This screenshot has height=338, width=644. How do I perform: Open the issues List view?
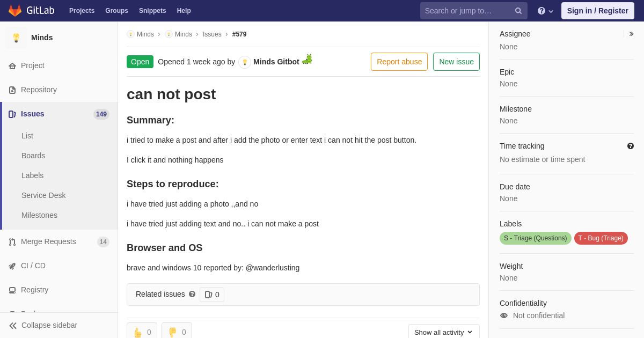coord(27,136)
